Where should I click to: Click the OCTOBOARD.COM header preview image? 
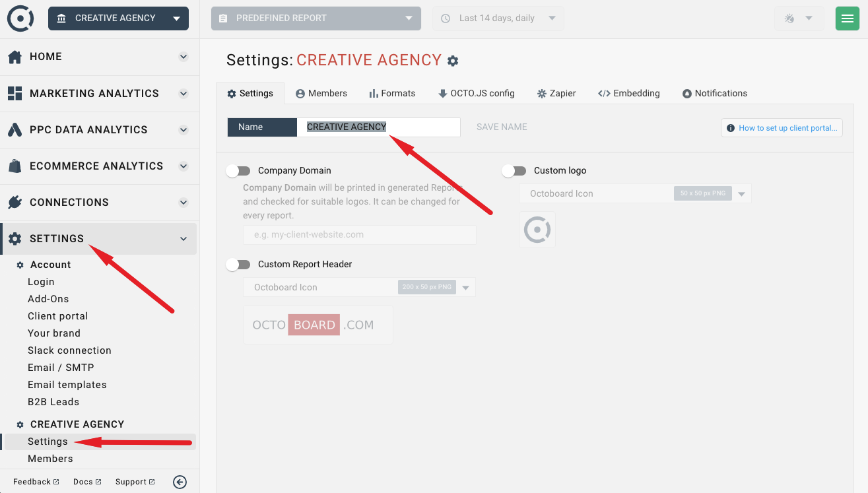click(x=318, y=325)
